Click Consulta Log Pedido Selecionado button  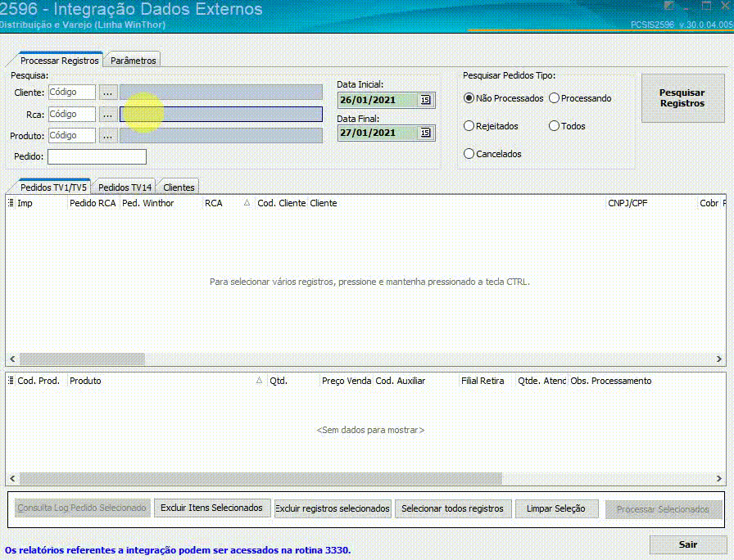(82, 508)
